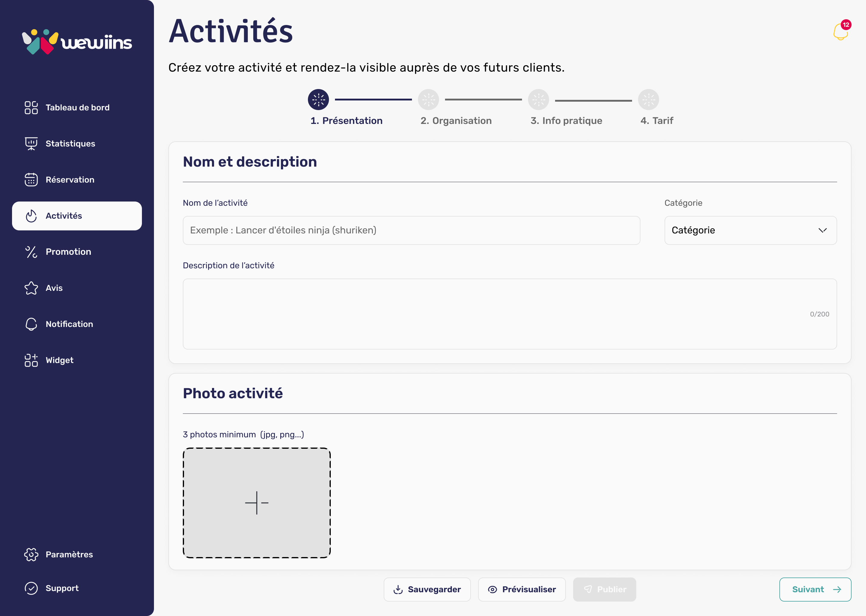
Task: Click the Activités flame icon
Action: pyautogui.click(x=31, y=216)
